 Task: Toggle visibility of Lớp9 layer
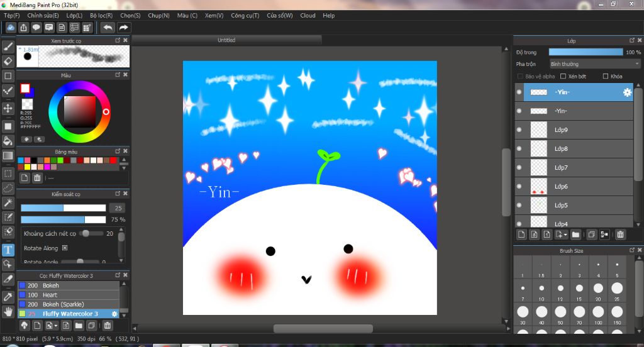coord(519,129)
